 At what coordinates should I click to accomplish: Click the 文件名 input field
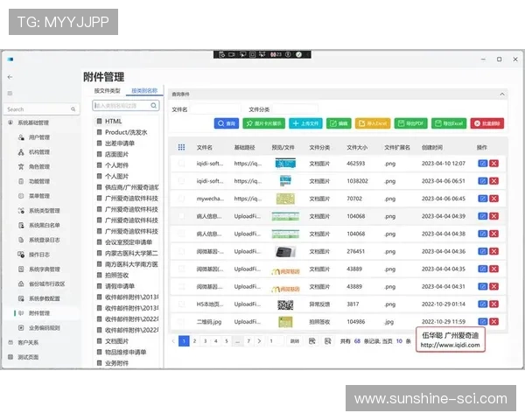coord(215,109)
